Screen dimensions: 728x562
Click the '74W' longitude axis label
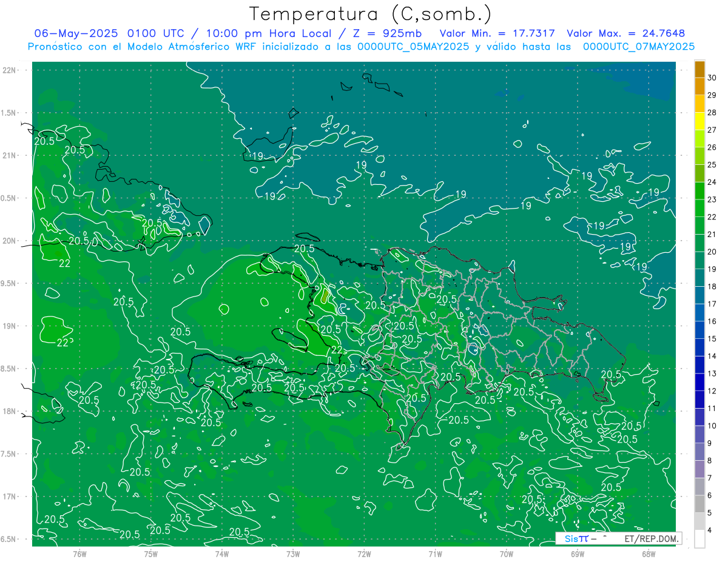coord(221,554)
